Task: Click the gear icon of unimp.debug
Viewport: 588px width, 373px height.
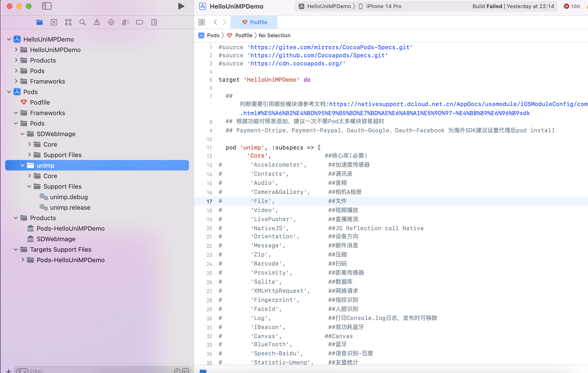Action: click(44, 197)
